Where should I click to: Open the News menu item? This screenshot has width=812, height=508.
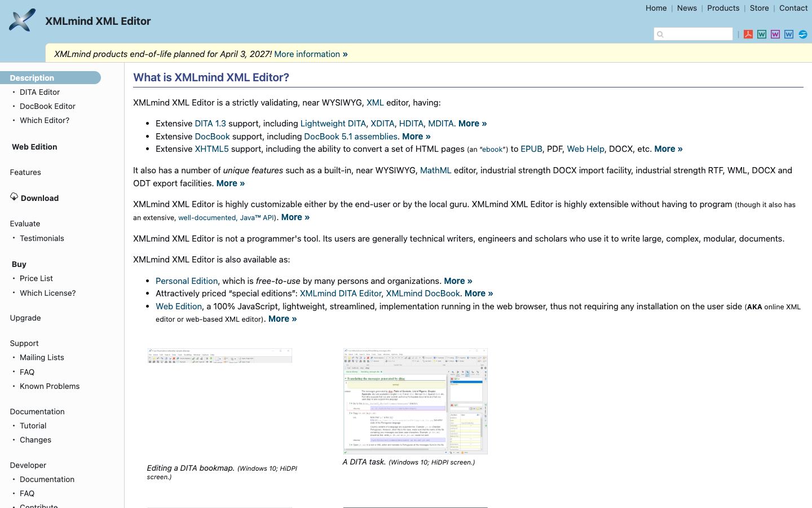pyautogui.click(x=687, y=8)
